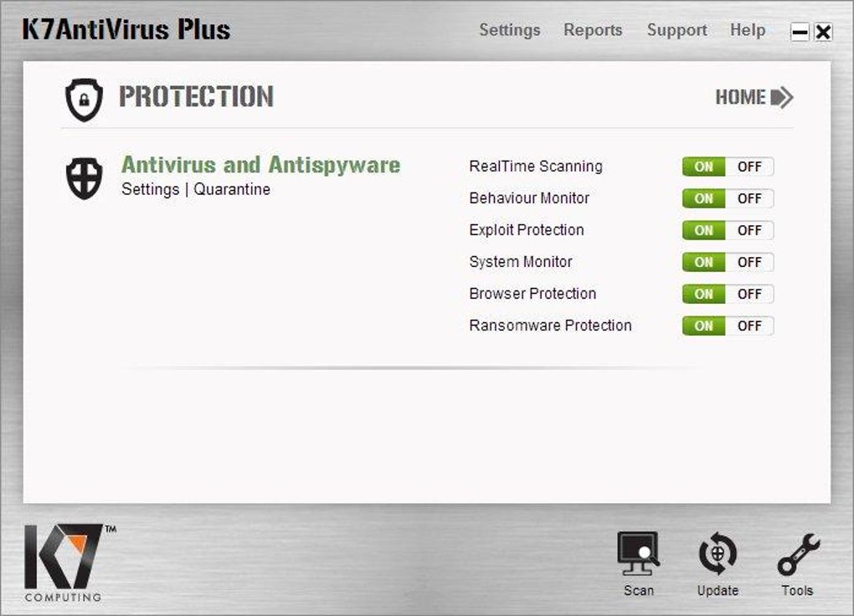Turn off Behaviour Monitor
Image resolution: width=854 pixels, height=616 pixels.
pyautogui.click(x=749, y=198)
